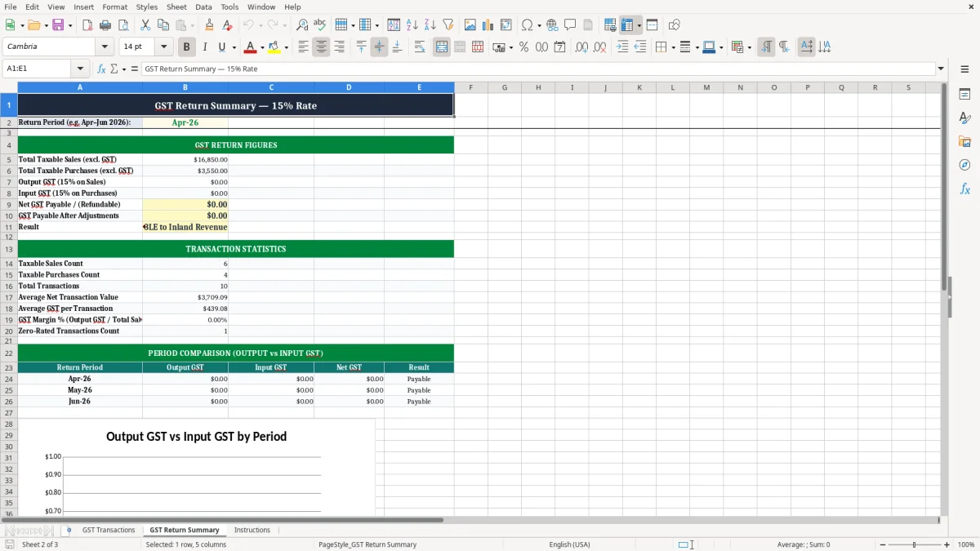Viewport: 980px width, 551px height.
Task: Switch to Instructions sheet tab
Action: [252, 530]
